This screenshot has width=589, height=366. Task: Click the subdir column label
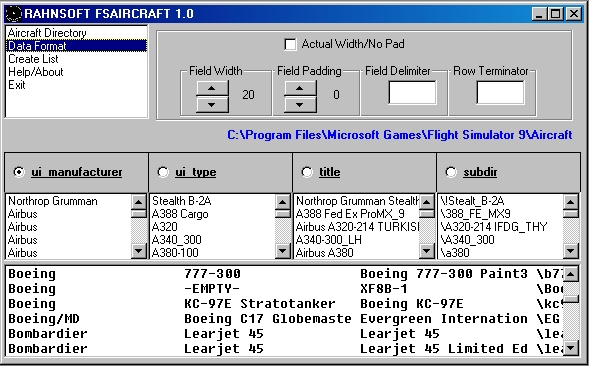[x=480, y=172]
